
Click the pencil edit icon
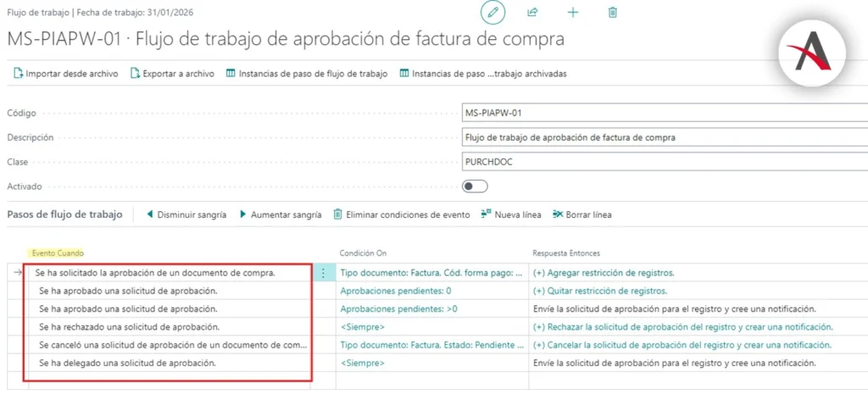[492, 13]
